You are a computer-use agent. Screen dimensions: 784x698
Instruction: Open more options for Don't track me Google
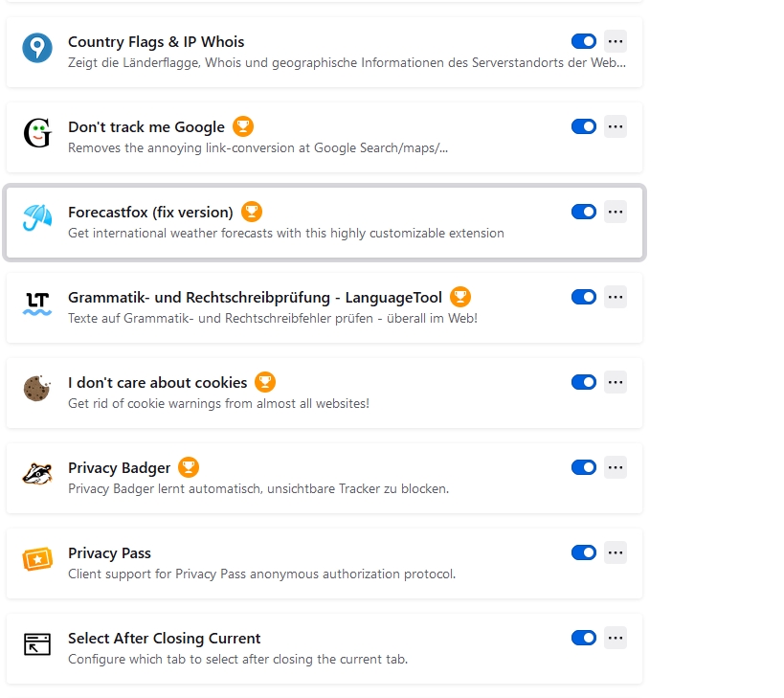(x=616, y=126)
